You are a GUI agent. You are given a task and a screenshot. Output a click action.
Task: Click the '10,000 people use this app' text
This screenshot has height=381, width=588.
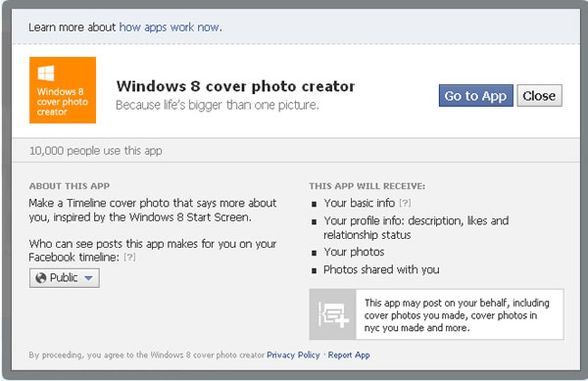pos(96,151)
